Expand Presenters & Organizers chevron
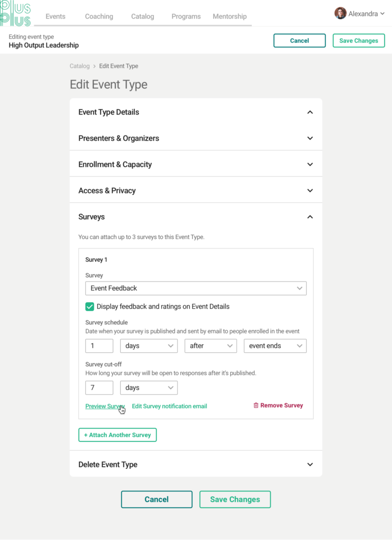 tap(310, 139)
